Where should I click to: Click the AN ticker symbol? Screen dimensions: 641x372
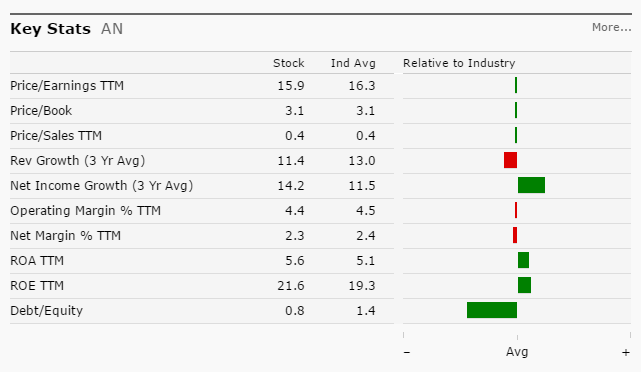112,29
